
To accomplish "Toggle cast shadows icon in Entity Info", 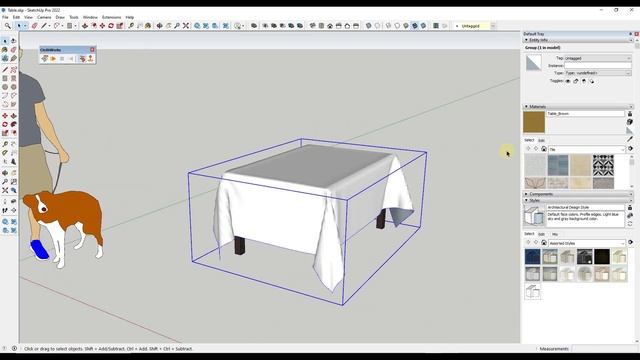I will [592, 81].
